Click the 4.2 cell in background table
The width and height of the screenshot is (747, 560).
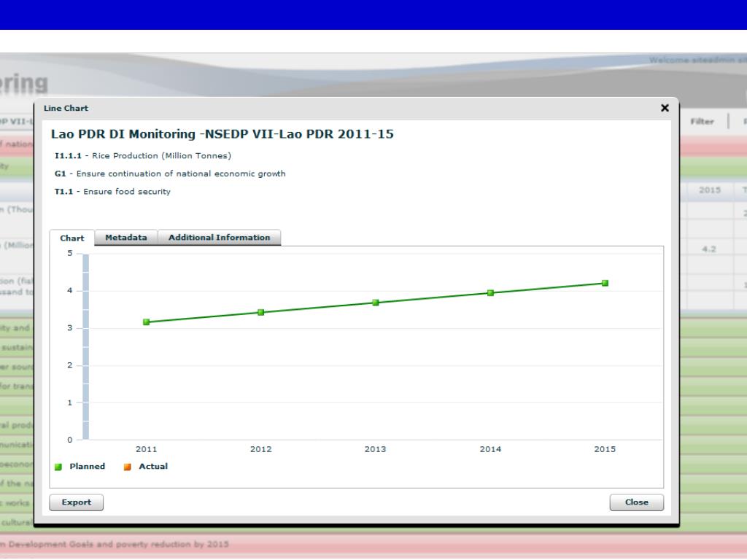pos(709,249)
